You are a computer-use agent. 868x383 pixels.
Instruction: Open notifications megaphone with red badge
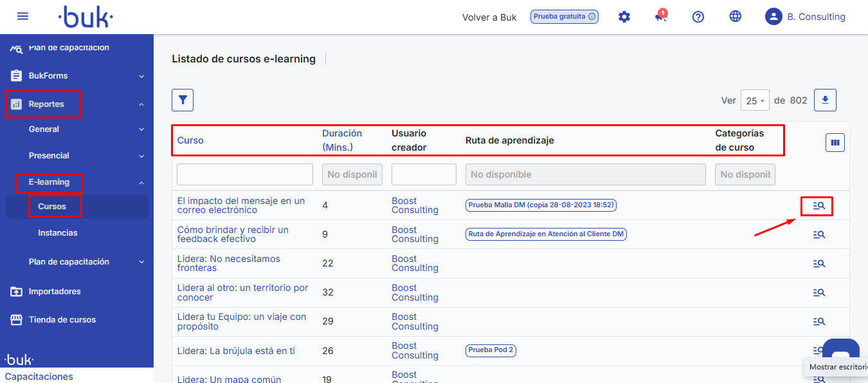coord(661,17)
